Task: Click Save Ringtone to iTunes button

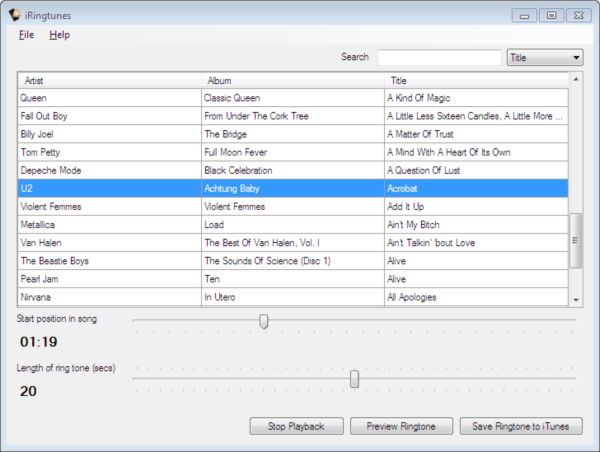Action: (x=520, y=427)
